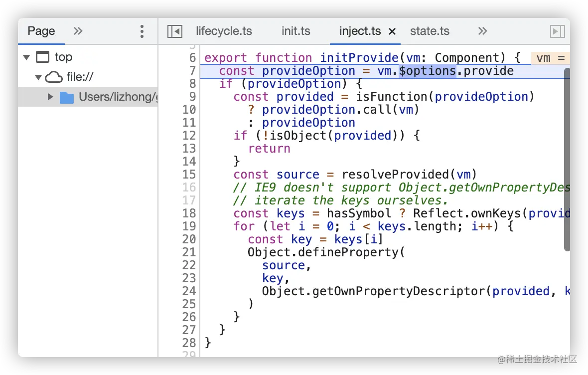Select the file:// cloud icon
The height and width of the screenshot is (375, 588).
click(x=54, y=77)
